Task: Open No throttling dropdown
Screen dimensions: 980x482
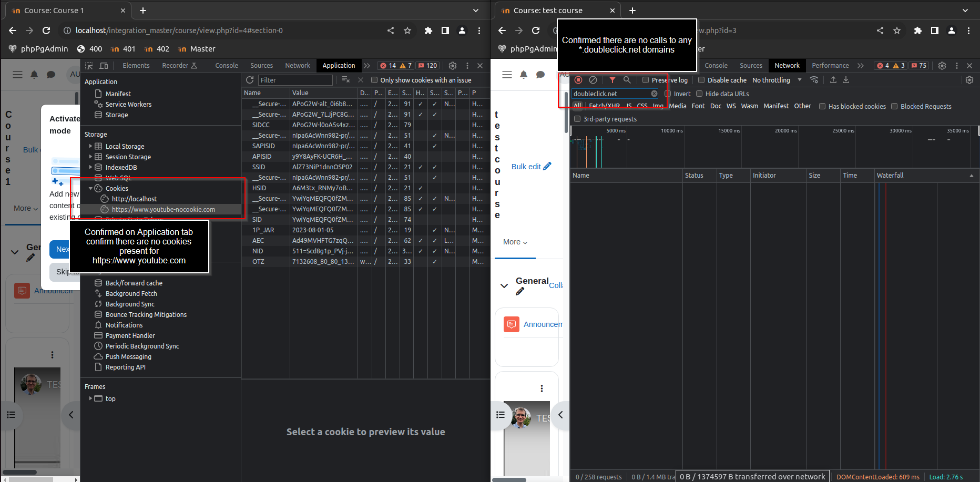Action: click(777, 80)
